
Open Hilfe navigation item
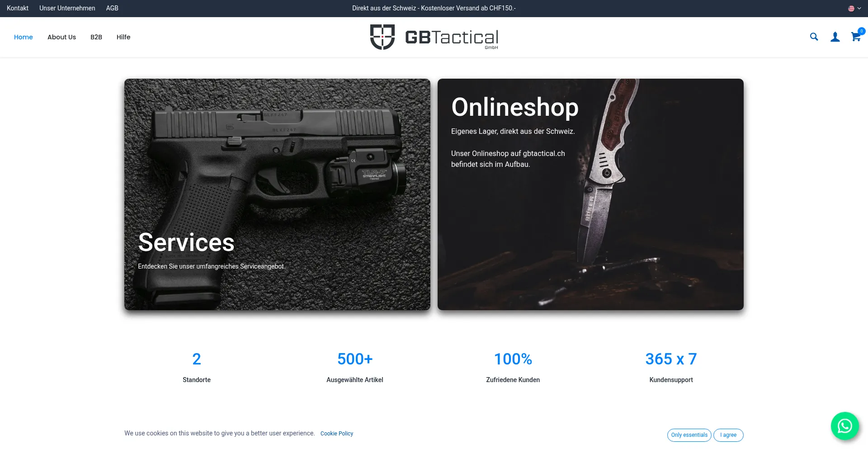coord(123,37)
